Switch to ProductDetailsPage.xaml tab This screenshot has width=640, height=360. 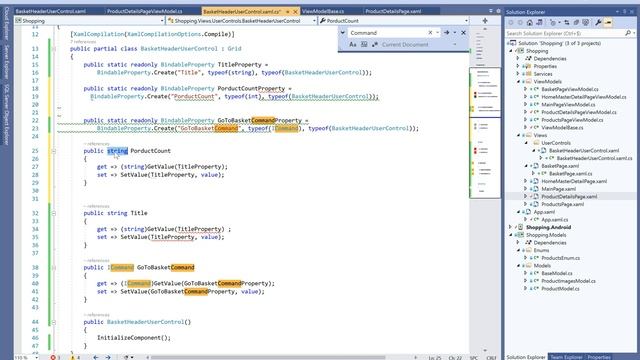[393, 11]
